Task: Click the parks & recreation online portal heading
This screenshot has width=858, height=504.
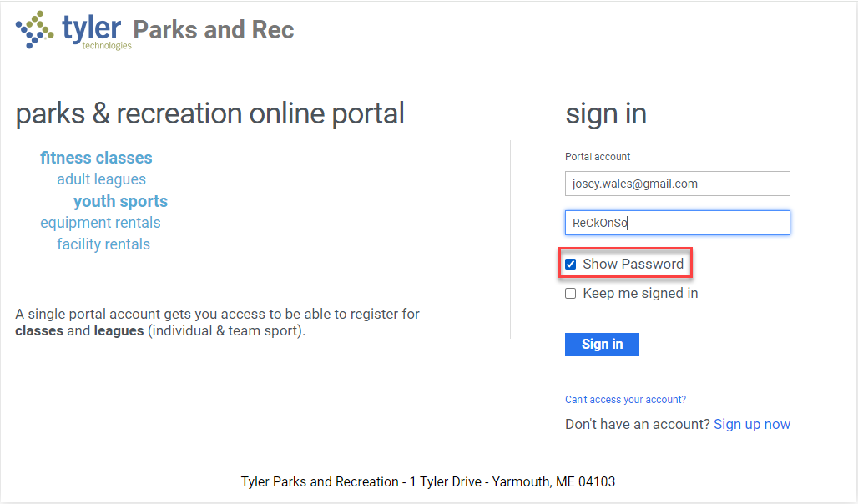Action: click(209, 113)
